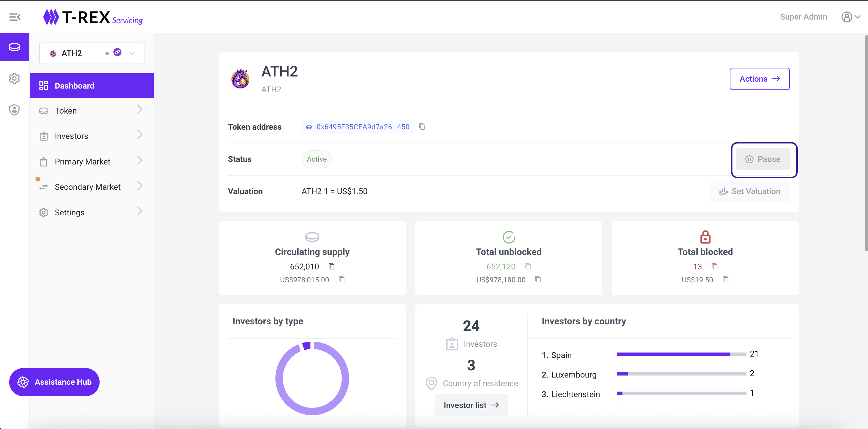Open the Investors menu item
This screenshot has width=868, height=429.
(92, 136)
